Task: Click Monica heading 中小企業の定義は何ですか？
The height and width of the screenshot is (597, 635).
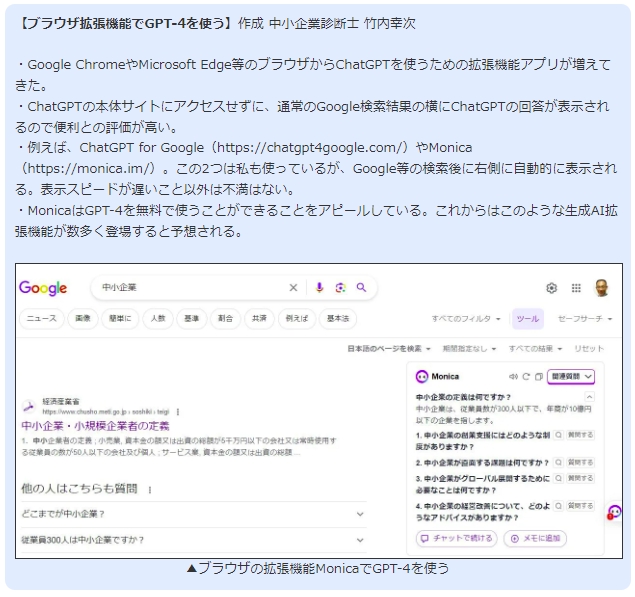Action: 463,397
